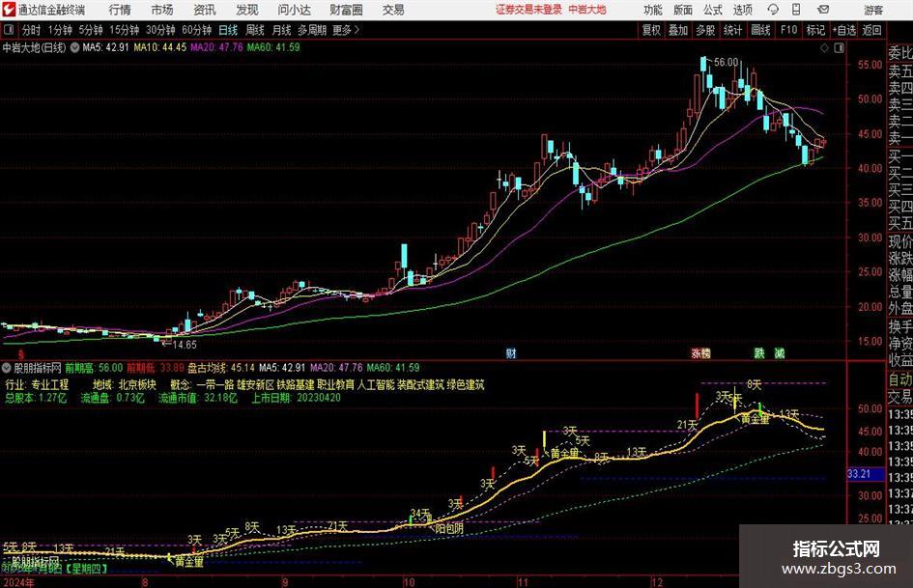Screen dimensions: 913x588
Task: Click the 统计 statistics button
Action: coord(732,30)
